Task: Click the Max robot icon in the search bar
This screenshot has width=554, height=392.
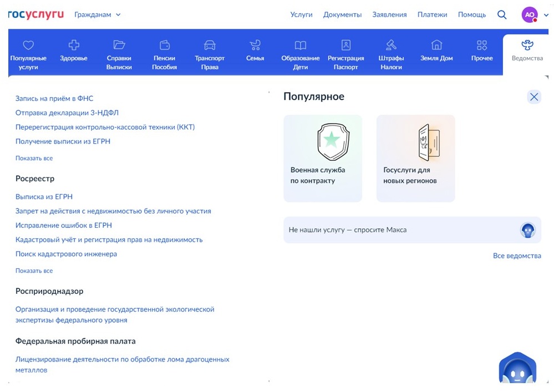Action: 528,230
